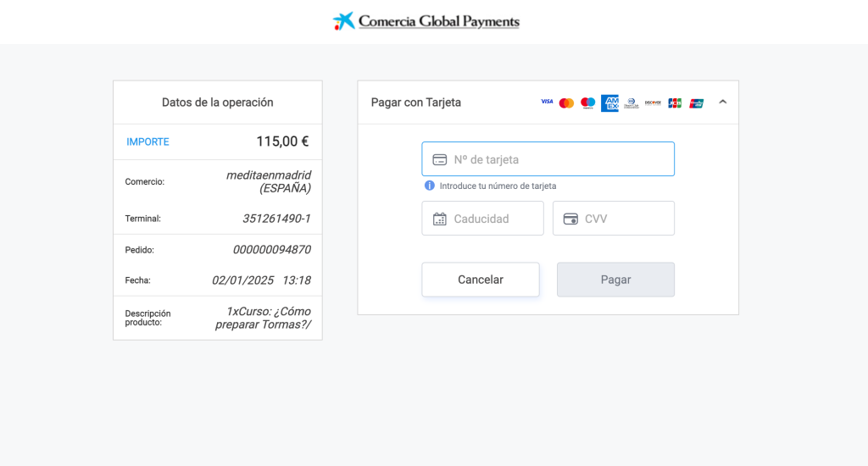Click the CaixaBank star logo
868x466 pixels.
click(344, 21)
